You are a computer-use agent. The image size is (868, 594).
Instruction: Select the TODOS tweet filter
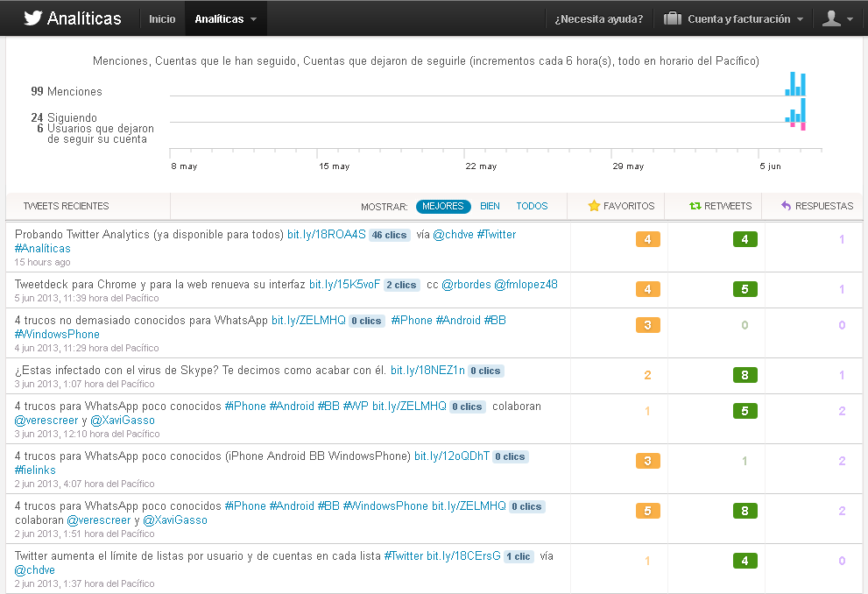[x=532, y=207]
